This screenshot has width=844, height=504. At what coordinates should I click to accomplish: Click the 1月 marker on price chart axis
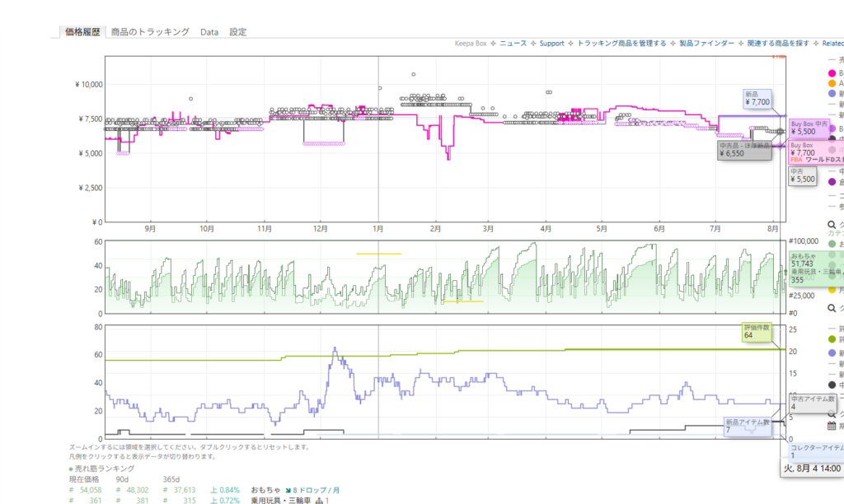click(x=378, y=229)
